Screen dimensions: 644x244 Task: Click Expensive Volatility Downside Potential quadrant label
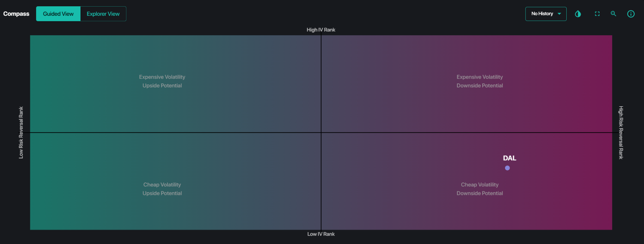[480, 81]
